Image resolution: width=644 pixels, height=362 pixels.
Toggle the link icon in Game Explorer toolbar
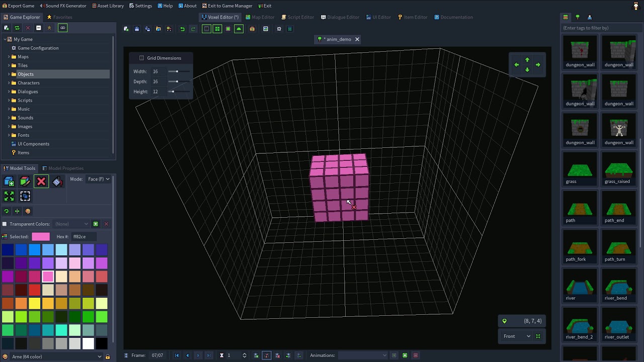(x=62, y=28)
